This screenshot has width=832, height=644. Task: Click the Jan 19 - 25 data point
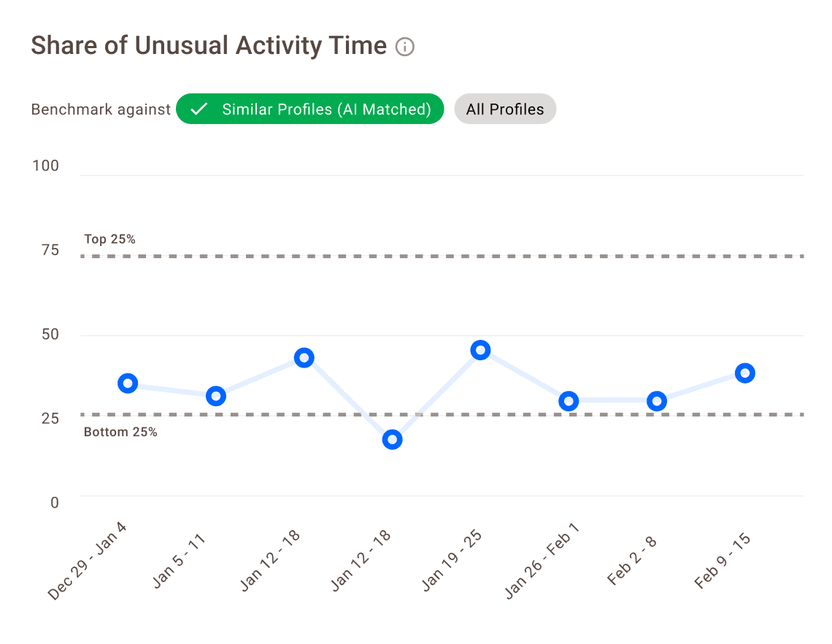tap(480, 350)
